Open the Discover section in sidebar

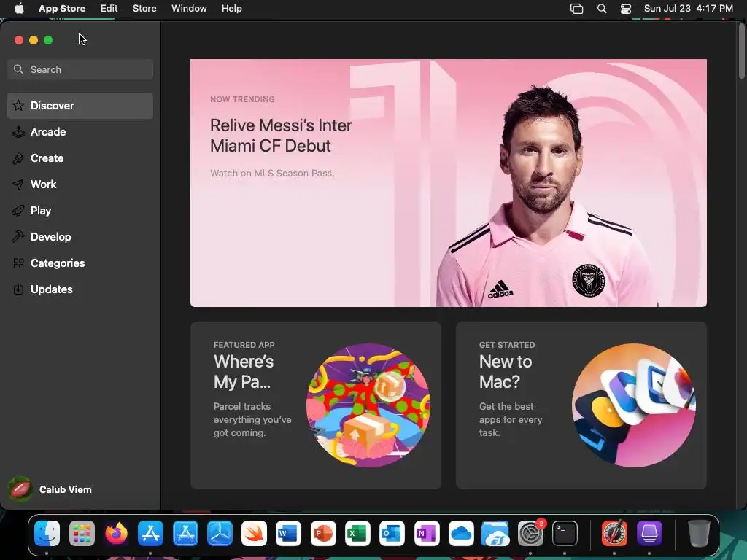80,106
